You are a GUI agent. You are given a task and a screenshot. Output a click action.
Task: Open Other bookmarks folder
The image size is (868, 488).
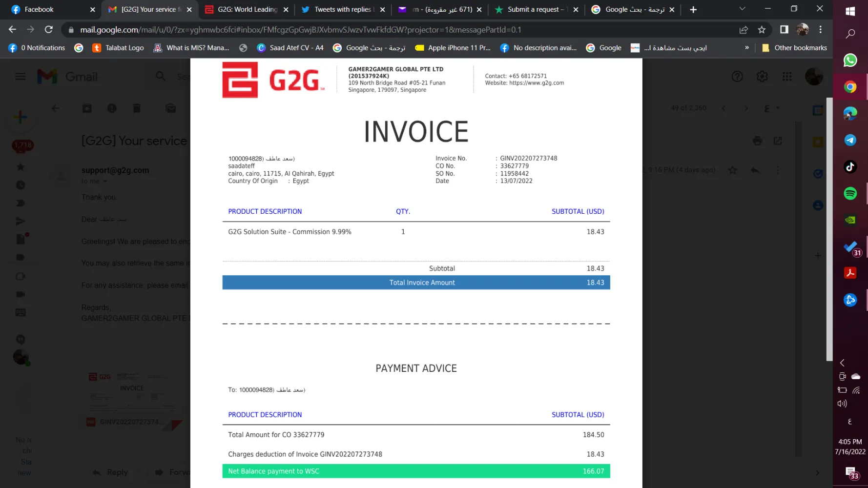pyautogui.click(x=794, y=48)
